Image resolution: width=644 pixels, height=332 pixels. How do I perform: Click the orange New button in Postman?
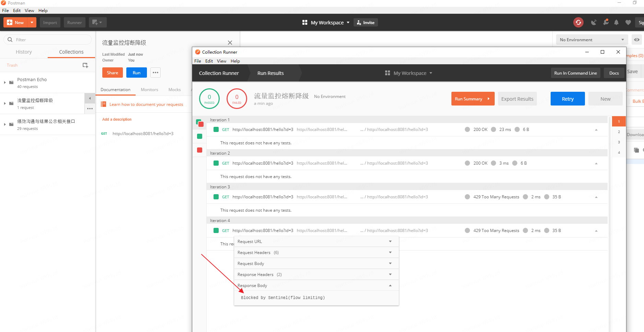pos(15,22)
